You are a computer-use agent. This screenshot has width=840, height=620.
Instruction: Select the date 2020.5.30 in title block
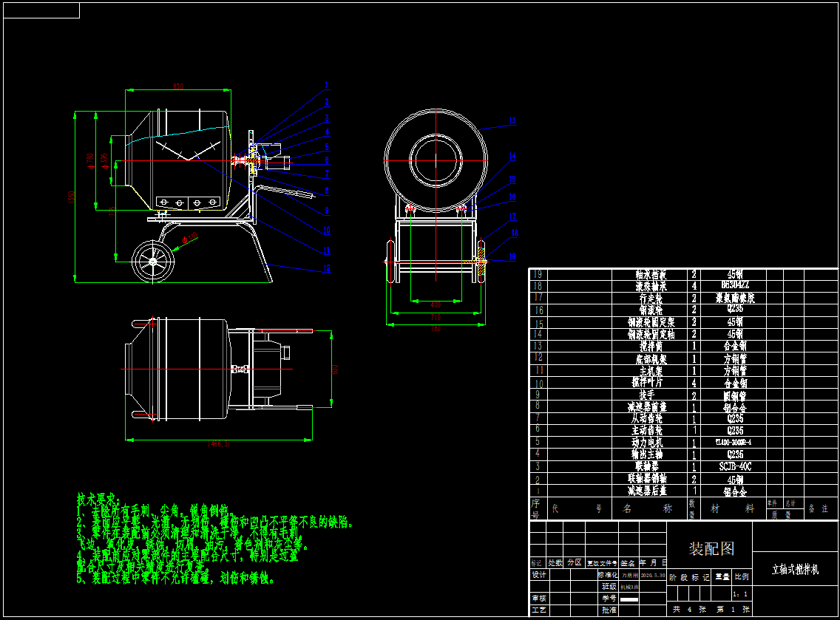652,575
